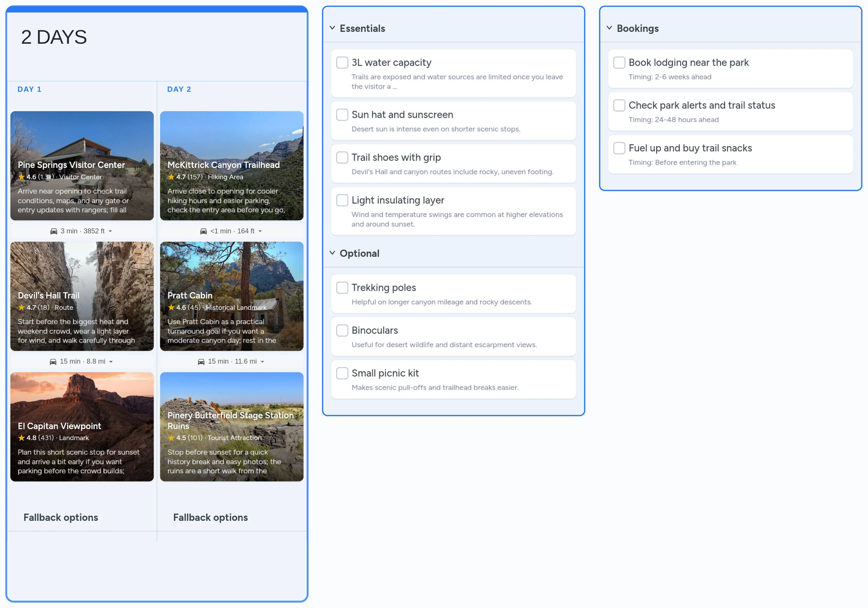868x608 pixels.
Task: Click the star icon on Pine Springs Visitor Center rating
Action: tap(21, 177)
